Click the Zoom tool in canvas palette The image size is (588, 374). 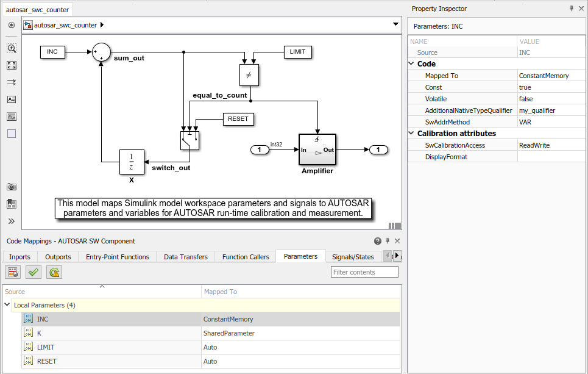12,48
